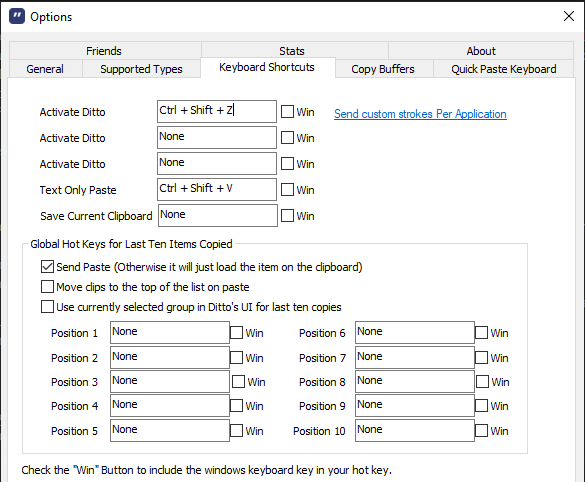The height and width of the screenshot is (482, 585).
Task: Enable Win checkbox for first Activate Ditto
Action: (x=287, y=112)
